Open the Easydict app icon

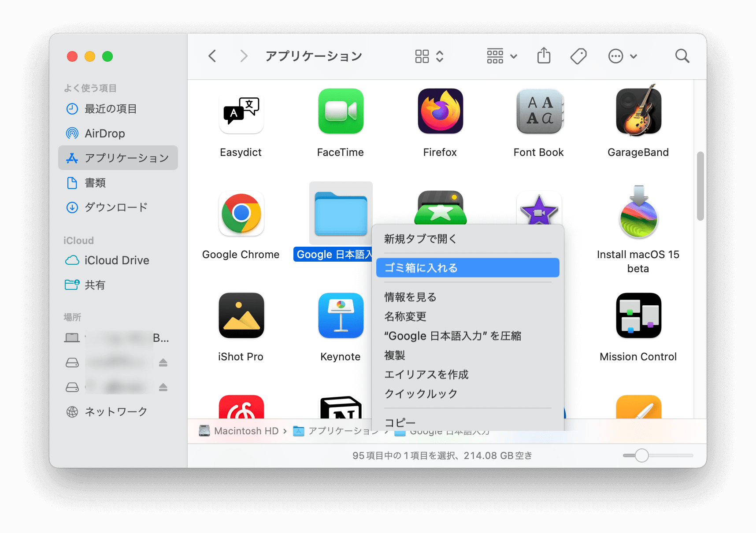tap(241, 111)
